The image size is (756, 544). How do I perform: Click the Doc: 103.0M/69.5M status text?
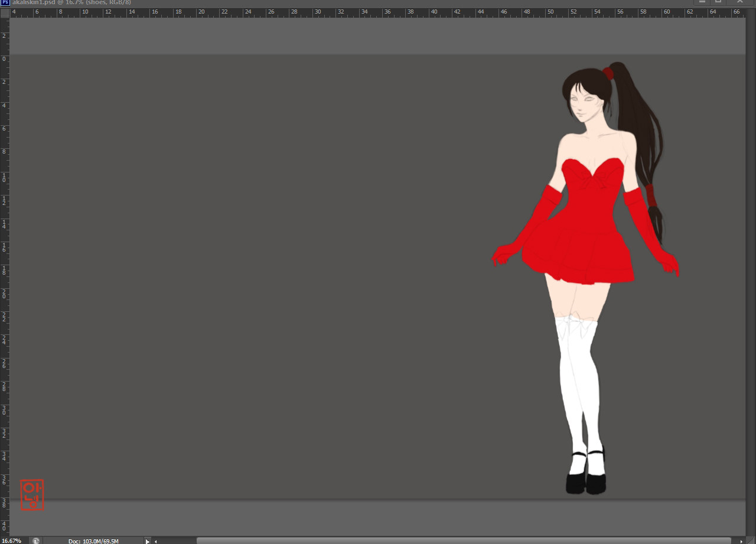[x=93, y=541]
